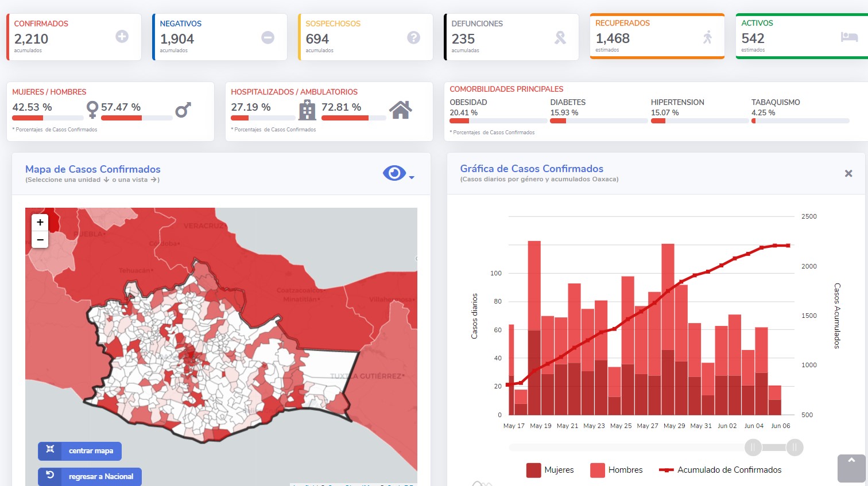Click the bed icon in Activos card

click(849, 37)
